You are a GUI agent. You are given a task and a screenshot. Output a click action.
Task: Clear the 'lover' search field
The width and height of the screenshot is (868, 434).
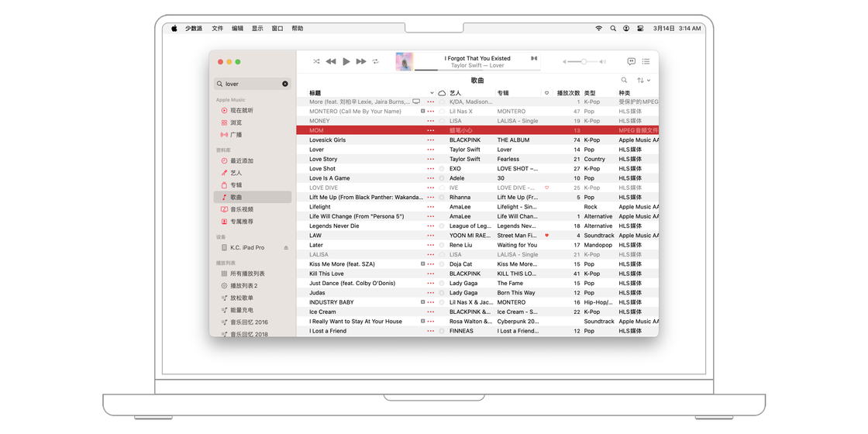point(285,84)
